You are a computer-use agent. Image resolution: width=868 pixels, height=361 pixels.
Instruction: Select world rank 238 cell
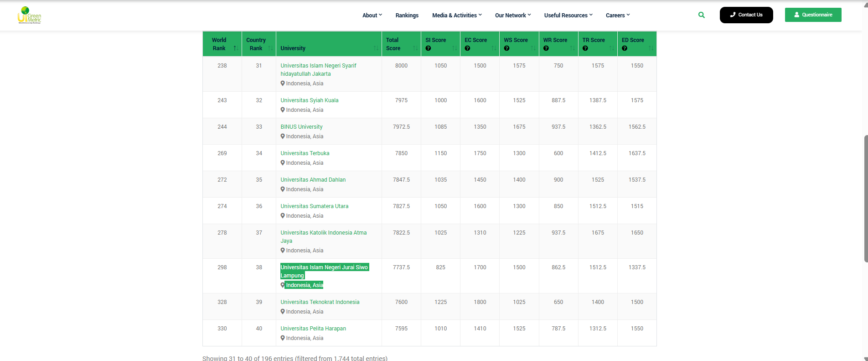coord(222,66)
